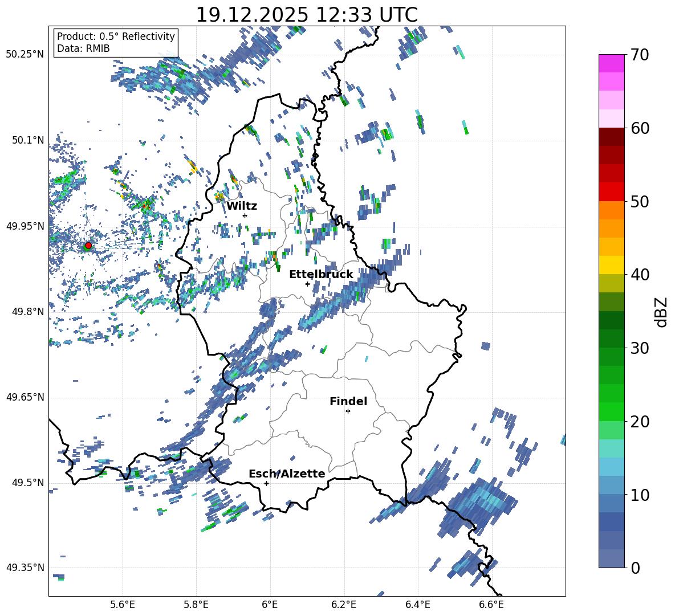Click the 30 tick on colorbar
The width and height of the screenshot is (675, 616).
pos(640,348)
